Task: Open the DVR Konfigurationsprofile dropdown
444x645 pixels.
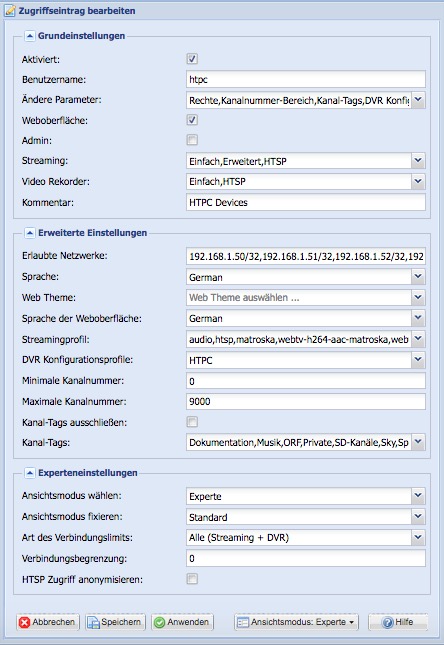Action: [x=306, y=360]
